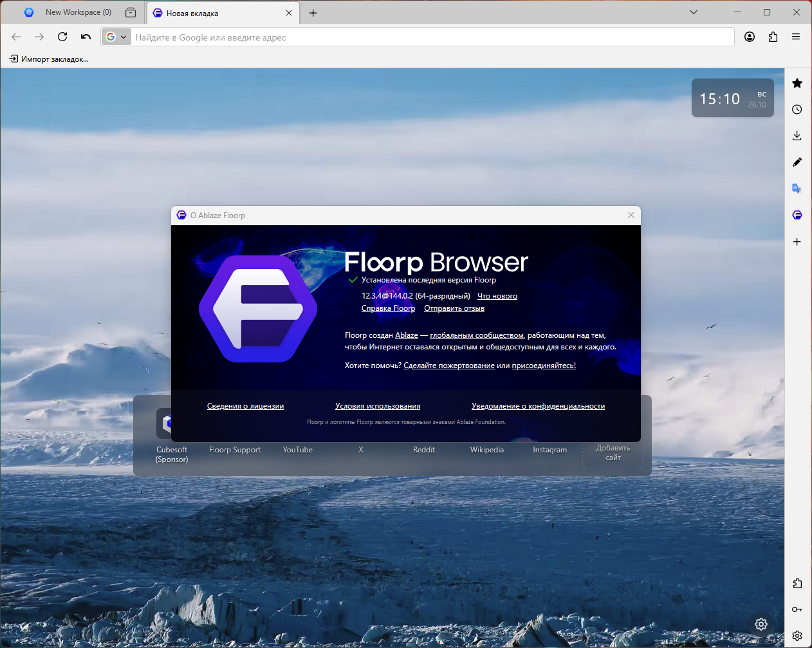The width and height of the screenshot is (812, 648).
Task: Open the account profile icon in the toolbar
Action: tap(750, 37)
